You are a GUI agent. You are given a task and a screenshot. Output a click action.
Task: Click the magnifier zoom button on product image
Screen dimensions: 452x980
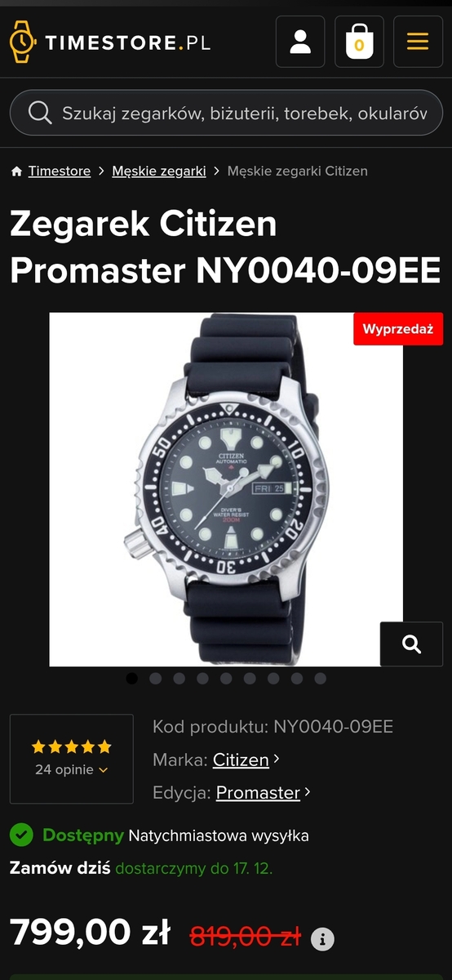pyautogui.click(x=411, y=644)
